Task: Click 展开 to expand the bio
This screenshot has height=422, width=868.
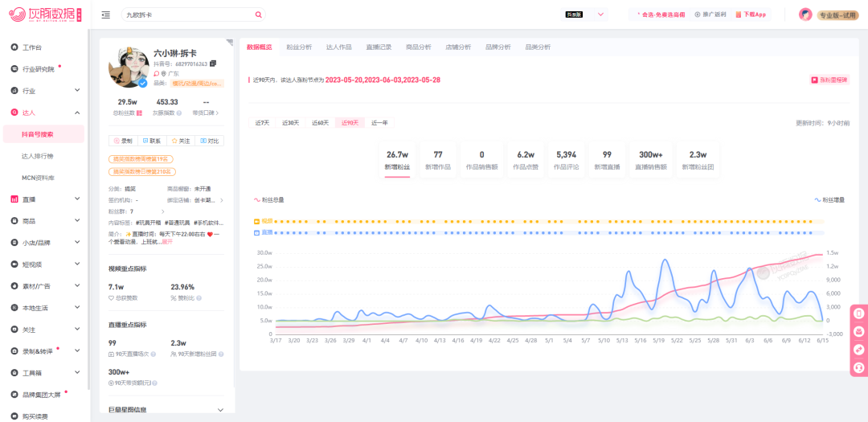Action: click(167, 242)
